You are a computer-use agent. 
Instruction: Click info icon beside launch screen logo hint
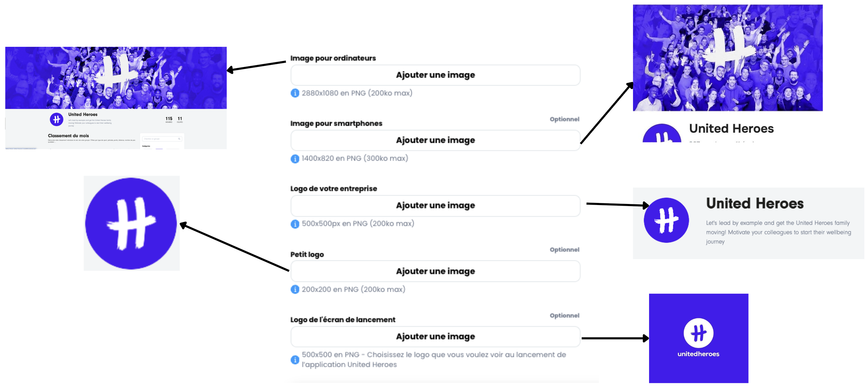click(295, 360)
